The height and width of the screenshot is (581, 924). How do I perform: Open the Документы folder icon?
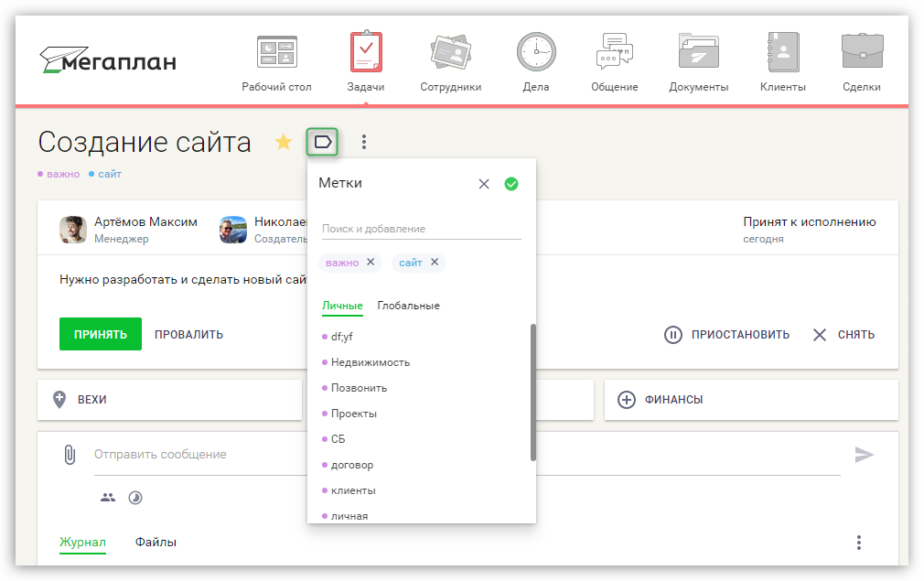698,52
